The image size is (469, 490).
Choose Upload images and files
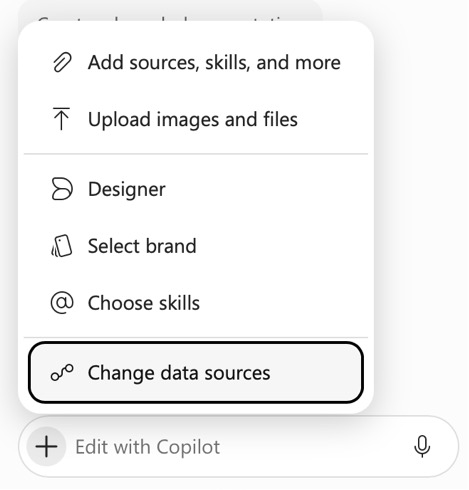tap(196, 119)
